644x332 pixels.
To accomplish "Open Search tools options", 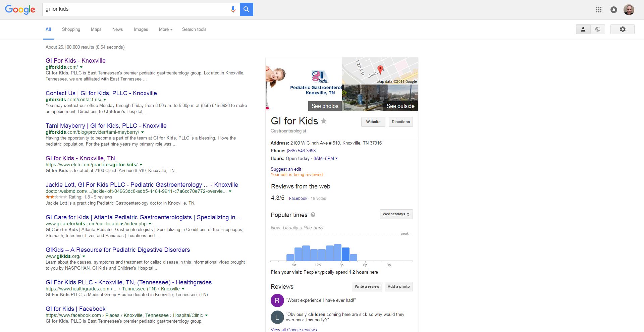I will click(x=194, y=30).
